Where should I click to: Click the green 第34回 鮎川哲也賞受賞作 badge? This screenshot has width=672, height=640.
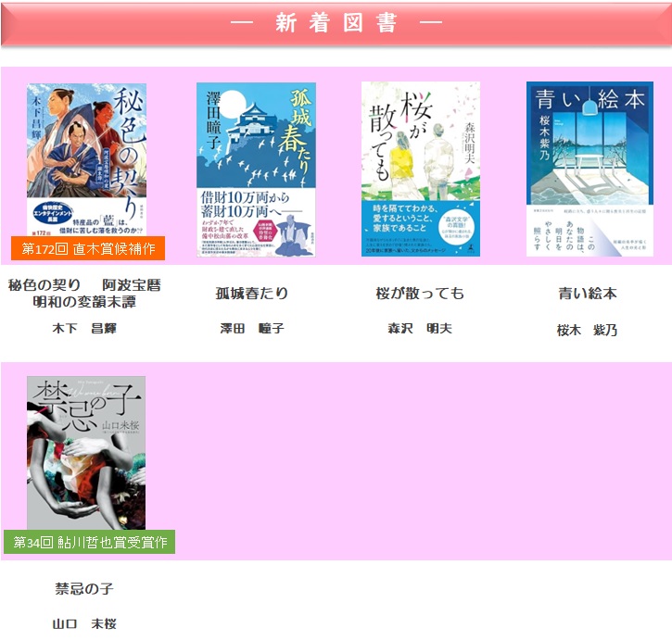(89, 542)
